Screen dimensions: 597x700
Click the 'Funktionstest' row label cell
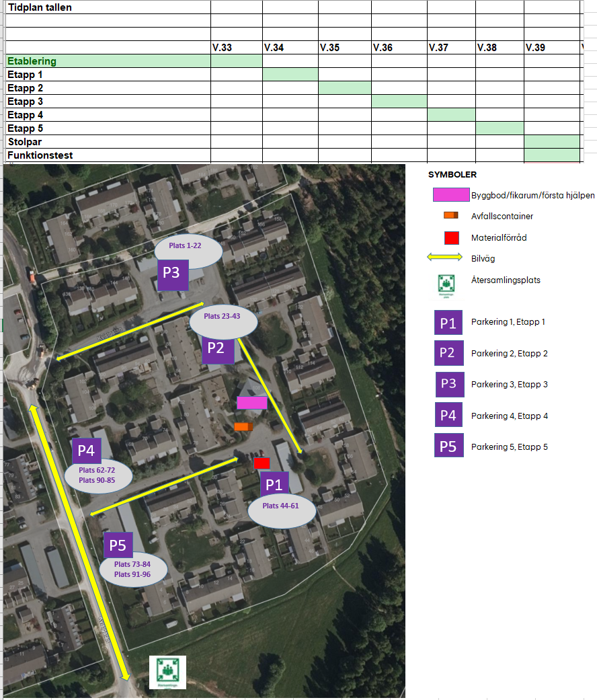click(x=108, y=155)
